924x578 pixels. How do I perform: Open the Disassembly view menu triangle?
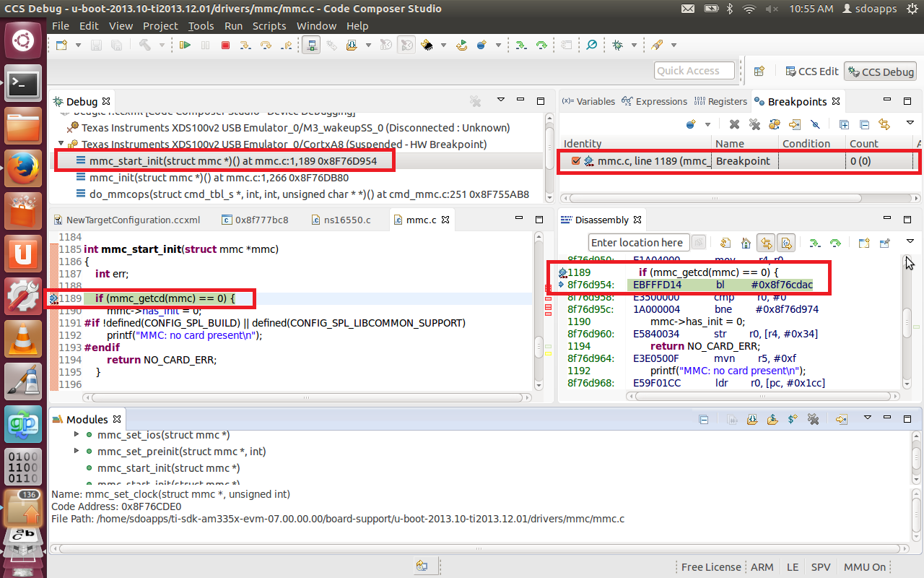(910, 241)
